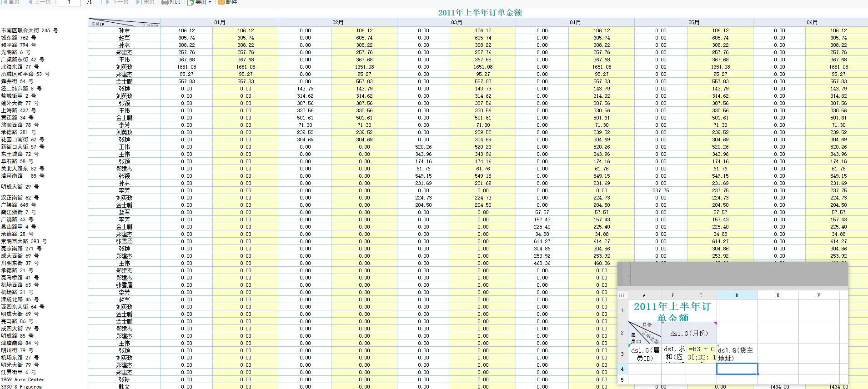Click address 1959 Auto Center
The height and width of the screenshot is (389, 868).
(x=23, y=379)
